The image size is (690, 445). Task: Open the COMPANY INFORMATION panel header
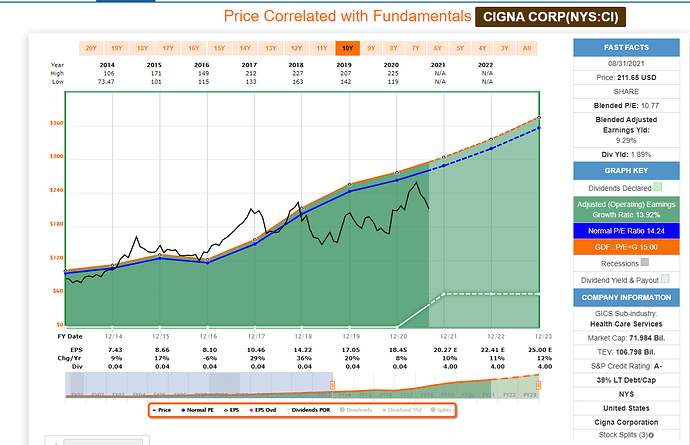pyautogui.click(x=626, y=298)
